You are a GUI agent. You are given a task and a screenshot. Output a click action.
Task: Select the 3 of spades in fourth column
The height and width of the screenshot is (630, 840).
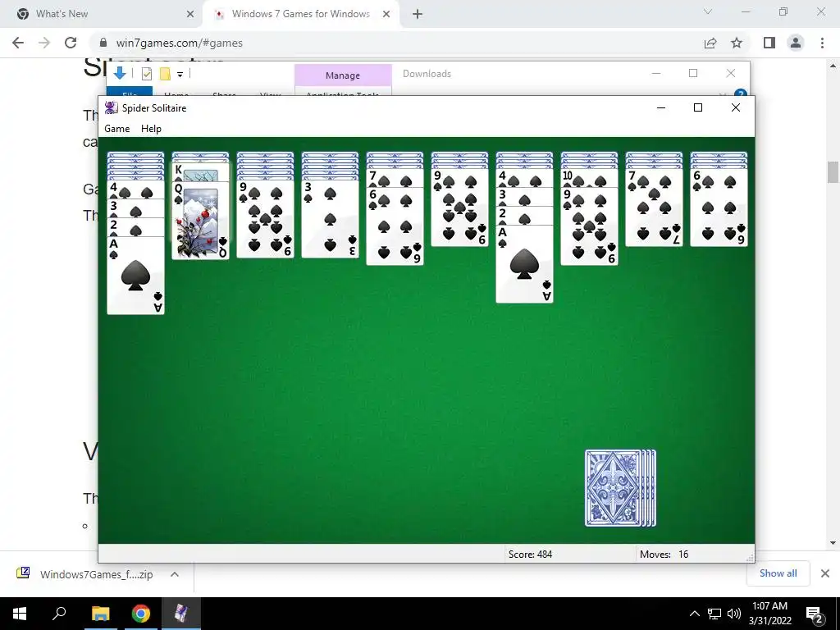click(330, 219)
